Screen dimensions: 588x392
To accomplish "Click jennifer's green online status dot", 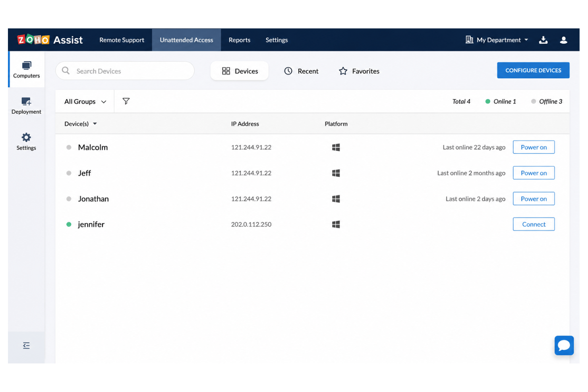I will [69, 224].
